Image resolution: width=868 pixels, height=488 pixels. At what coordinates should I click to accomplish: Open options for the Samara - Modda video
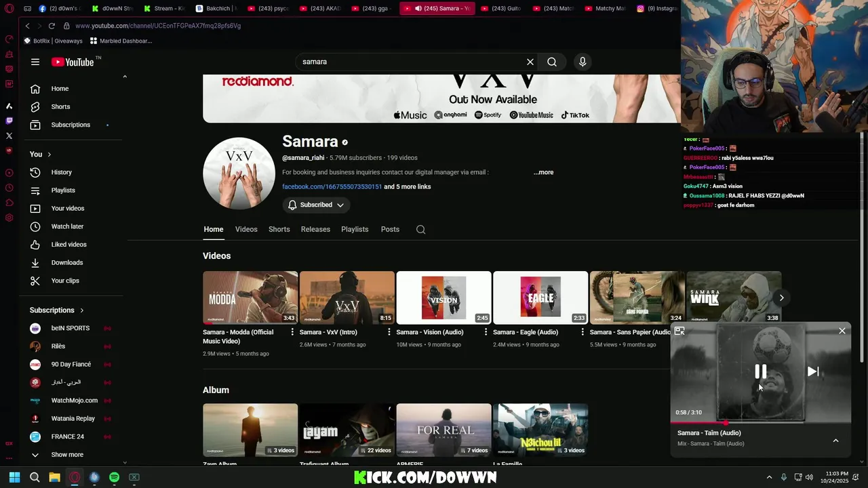[292, 332]
